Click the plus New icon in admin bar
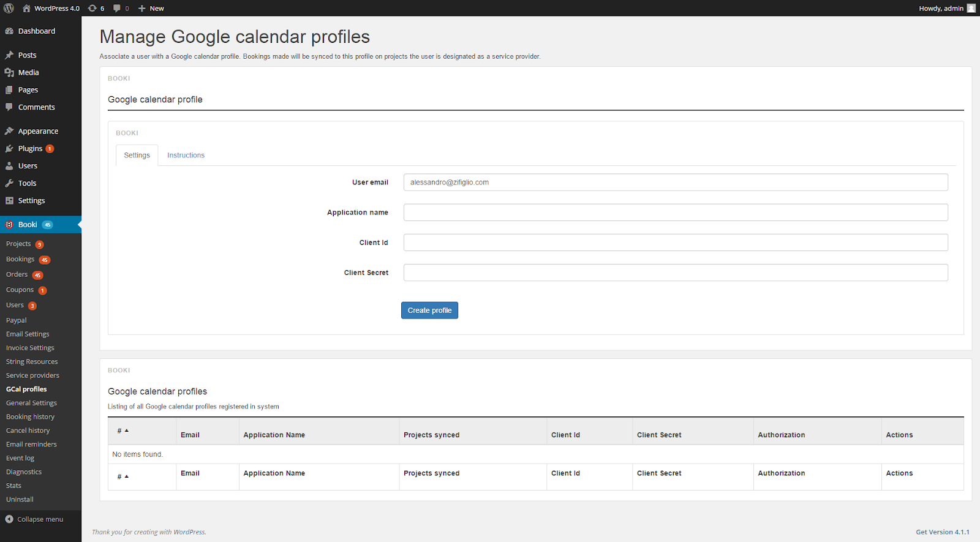Image resolution: width=980 pixels, height=542 pixels. (x=141, y=9)
